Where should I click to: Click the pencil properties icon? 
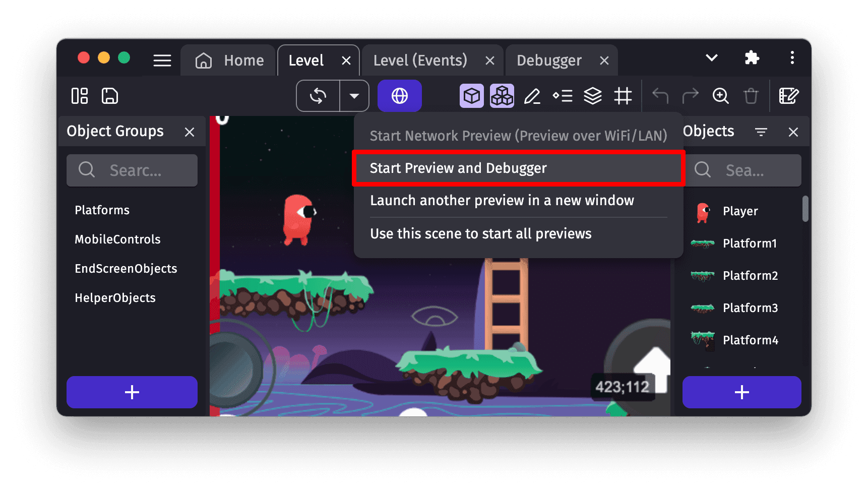(532, 96)
